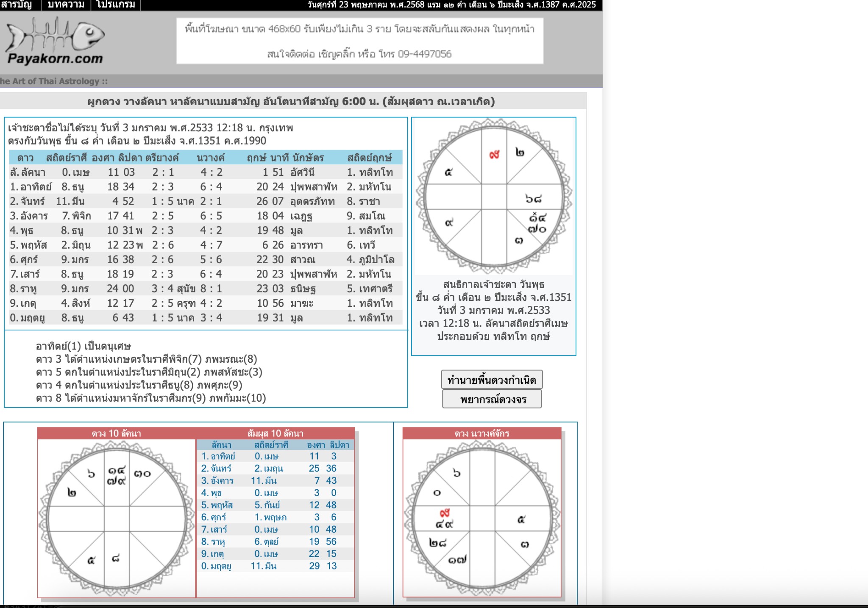
Task: Click the ธนิษฐ nakshatra cell
Action: coord(303,289)
